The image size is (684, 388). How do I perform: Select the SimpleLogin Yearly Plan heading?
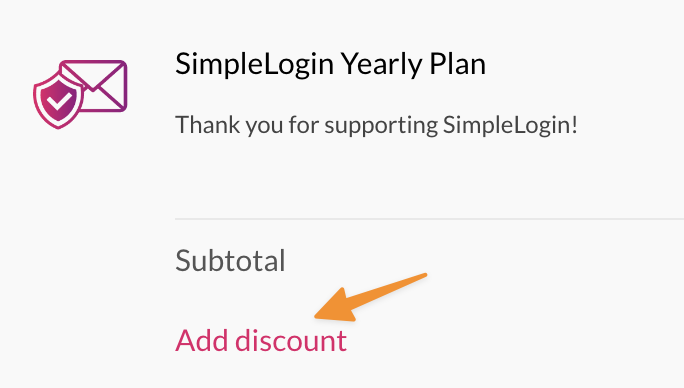click(330, 64)
